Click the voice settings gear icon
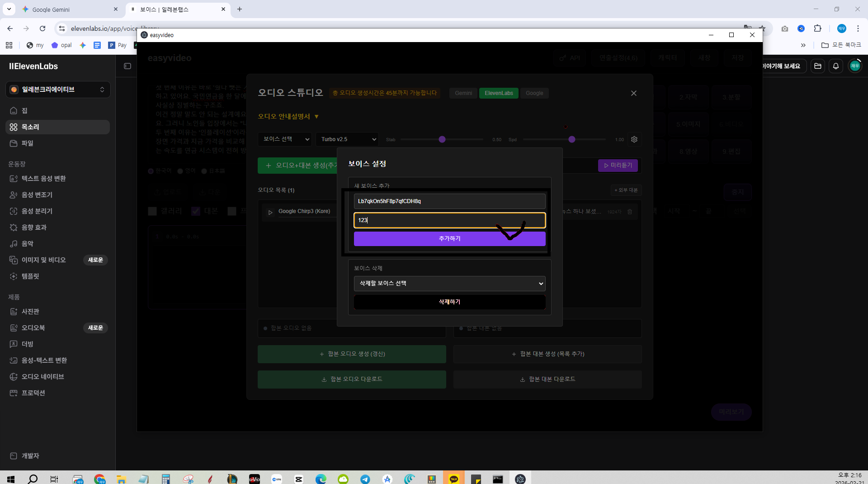Viewport: 868px width, 484px height. (634, 139)
